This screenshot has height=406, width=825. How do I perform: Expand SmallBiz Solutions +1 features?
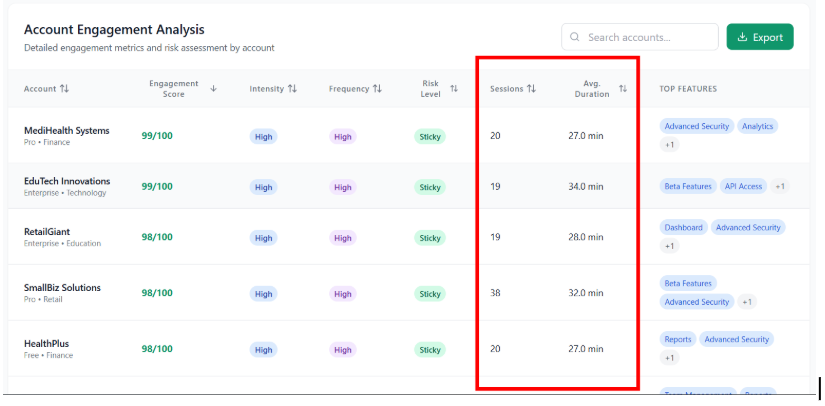click(x=747, y=302)
